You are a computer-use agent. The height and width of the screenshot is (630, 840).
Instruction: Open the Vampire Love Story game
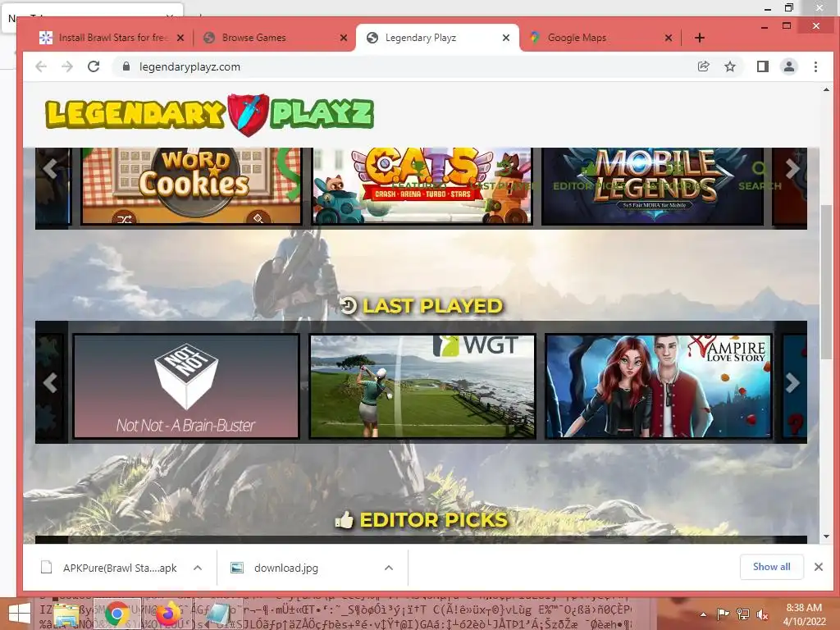[x=659, y=386]
